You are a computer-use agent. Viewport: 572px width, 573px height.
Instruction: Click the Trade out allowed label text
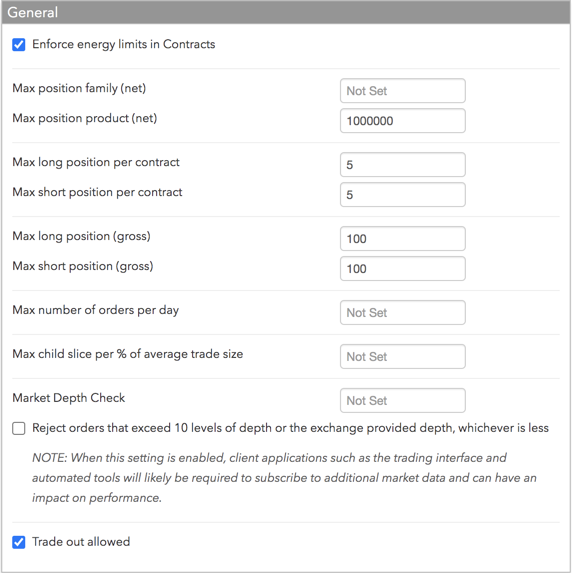(x=81, y=542)
